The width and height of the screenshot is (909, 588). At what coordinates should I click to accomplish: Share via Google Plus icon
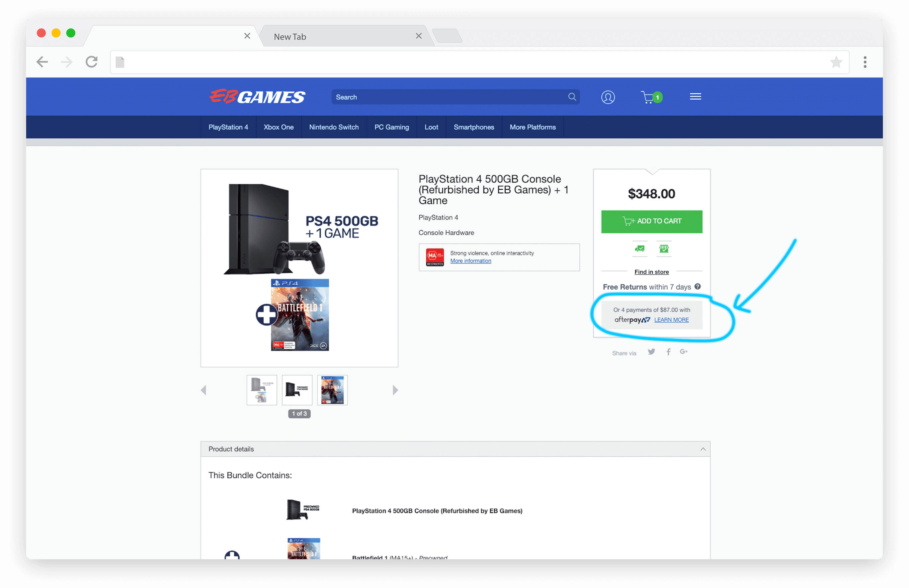click(x=684, y=352)
